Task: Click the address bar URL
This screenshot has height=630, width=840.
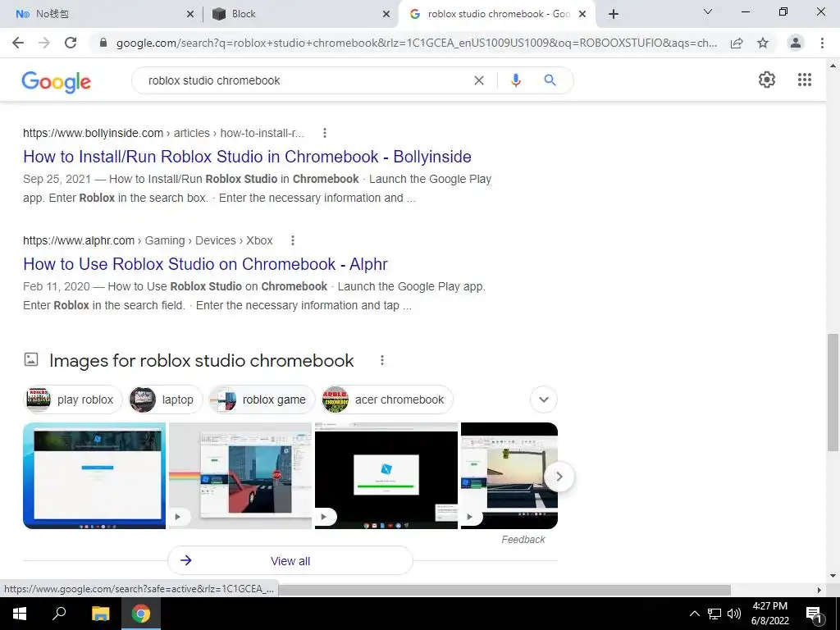Action: tap(416, 43)
